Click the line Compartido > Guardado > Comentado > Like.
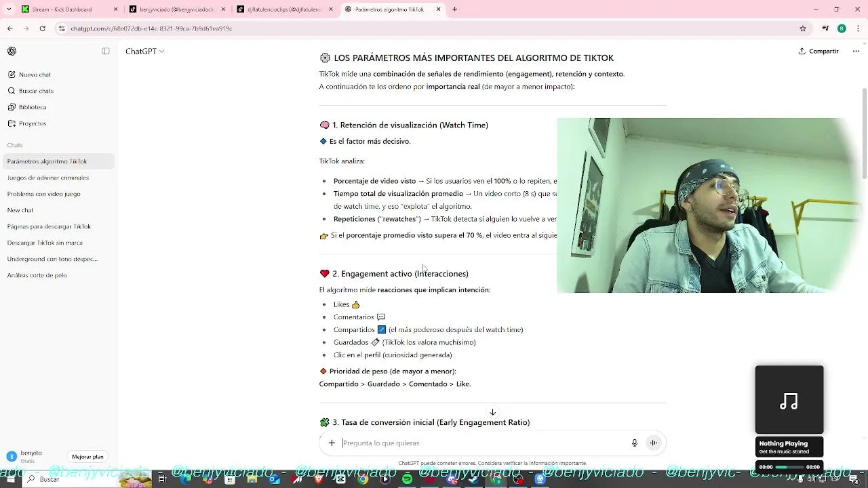 click(x=395, y=384)
